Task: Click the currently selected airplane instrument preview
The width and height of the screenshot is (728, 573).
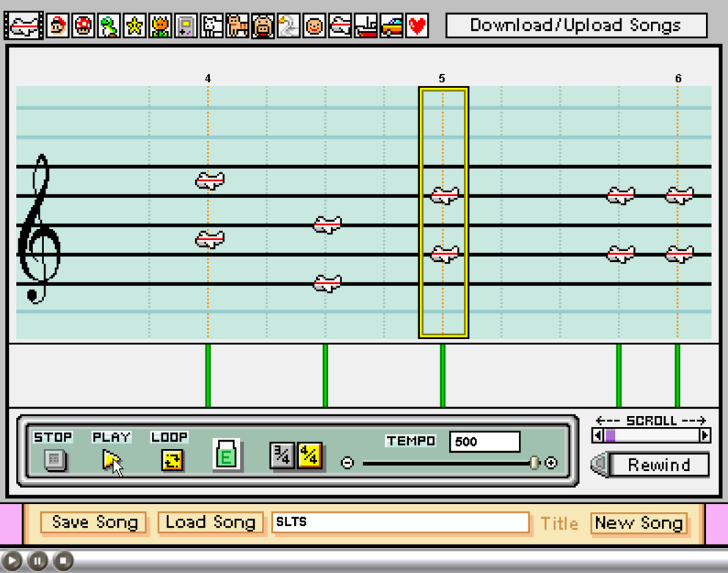Action: (23, 26)
